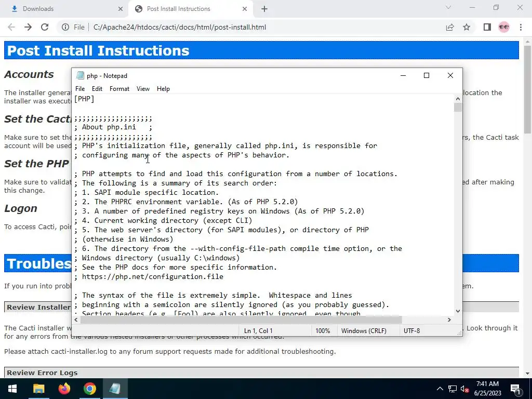The image size is (532, 399).
Task: Expand the Chrome tab search chevron
Action: point(448,7)
